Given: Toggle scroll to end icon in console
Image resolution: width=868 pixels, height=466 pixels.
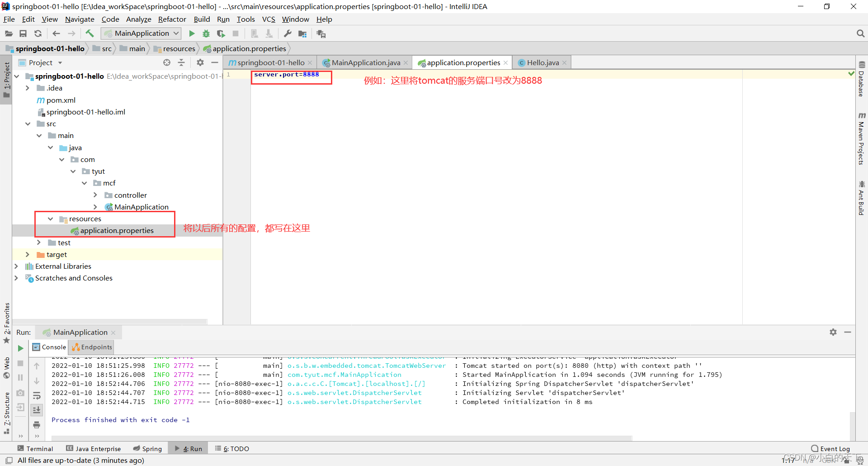Looking at the screenshot, I should (37, 410).
